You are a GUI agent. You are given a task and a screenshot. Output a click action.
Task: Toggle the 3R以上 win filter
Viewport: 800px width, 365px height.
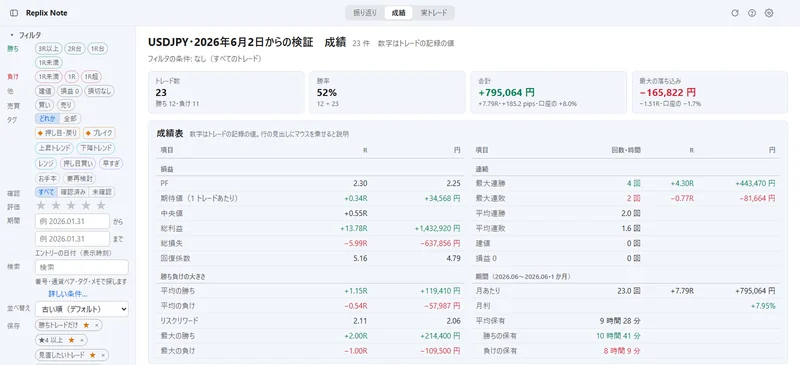click(x=49, y=48)
